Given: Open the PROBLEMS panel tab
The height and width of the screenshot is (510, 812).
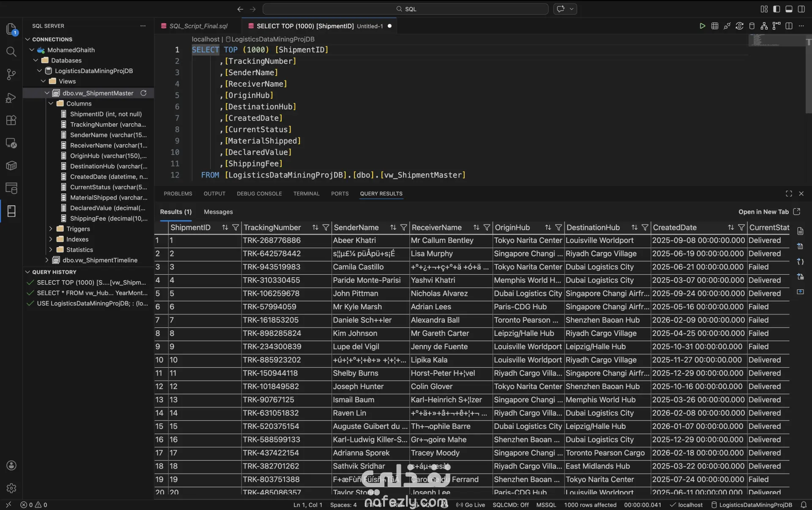Looking at the screenshot, I should pyautogui.click(x=178, y=194).
